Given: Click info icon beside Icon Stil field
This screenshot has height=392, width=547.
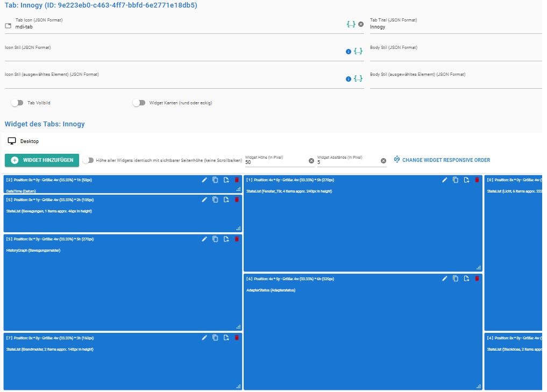Looking at the screenshot, I should coord(348,52).
